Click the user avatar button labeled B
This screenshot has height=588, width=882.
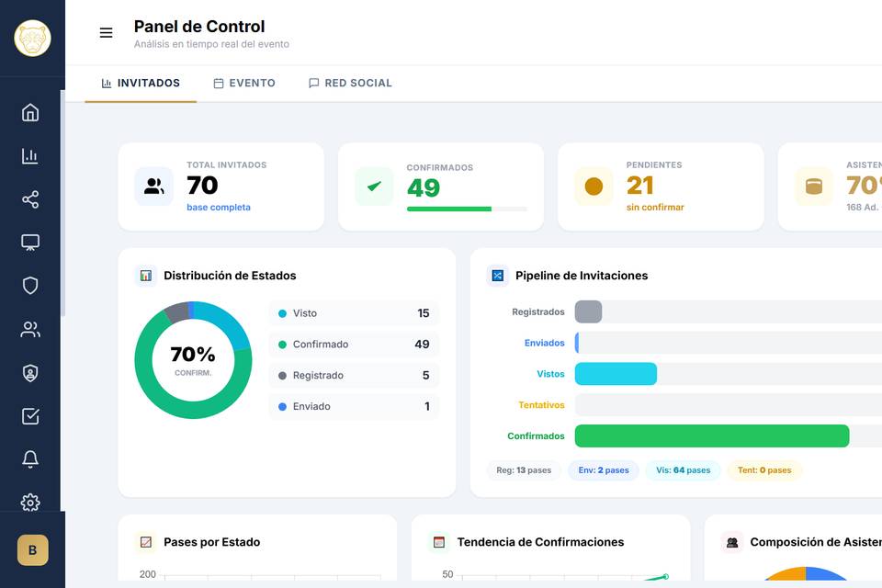tap(33, 549)
